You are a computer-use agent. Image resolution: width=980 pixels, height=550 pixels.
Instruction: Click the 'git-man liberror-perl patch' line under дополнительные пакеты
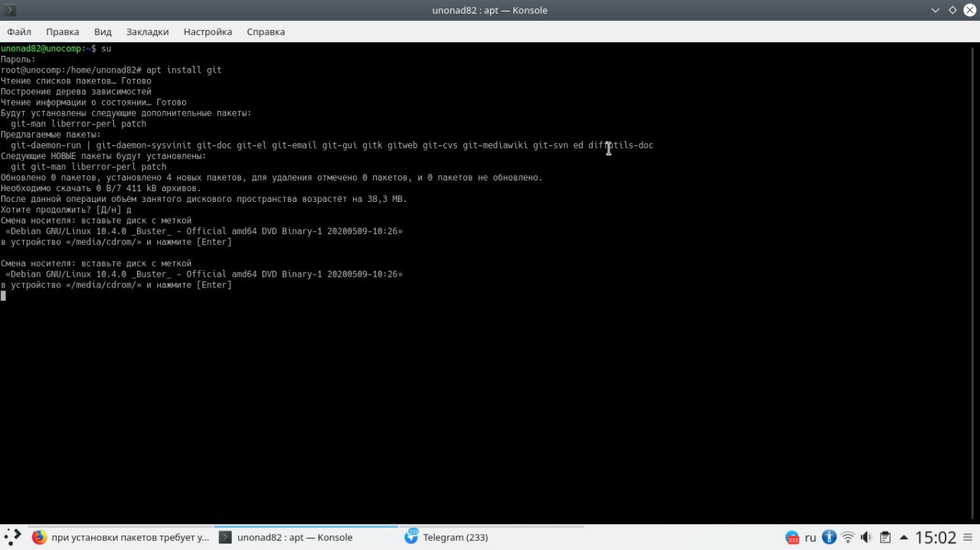[x=78, y=124]
